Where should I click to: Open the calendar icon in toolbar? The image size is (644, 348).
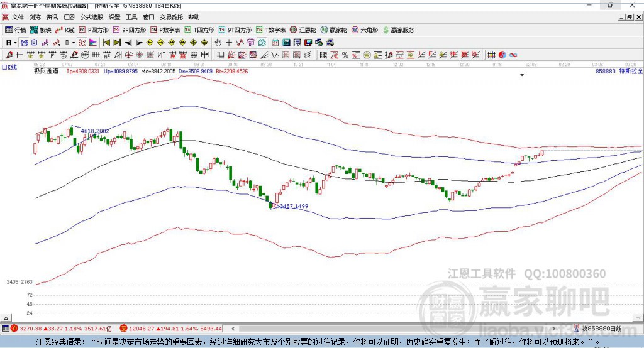click(x=275, y=42)
